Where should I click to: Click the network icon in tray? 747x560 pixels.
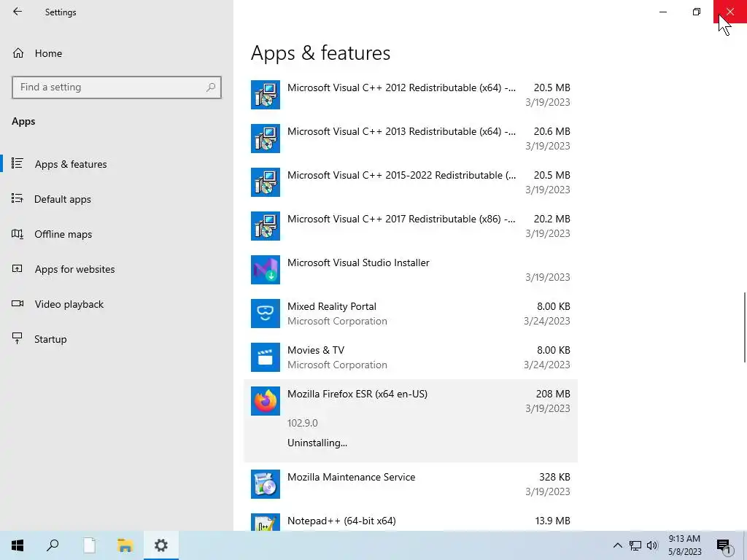coord(635,545)
